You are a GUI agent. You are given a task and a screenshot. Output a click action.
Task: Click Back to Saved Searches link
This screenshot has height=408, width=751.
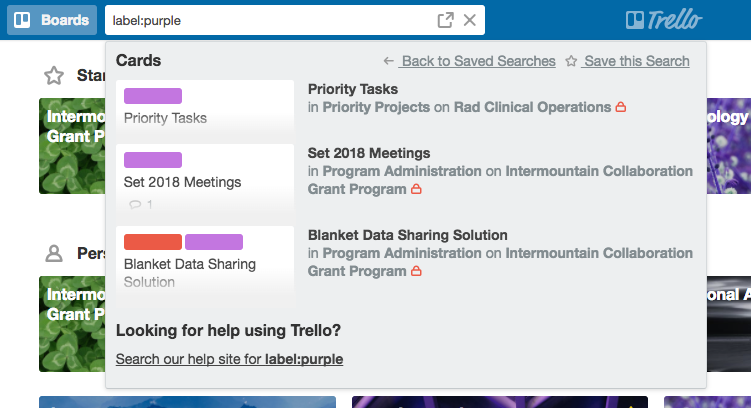pyautogui.click(x=478, y=61)
